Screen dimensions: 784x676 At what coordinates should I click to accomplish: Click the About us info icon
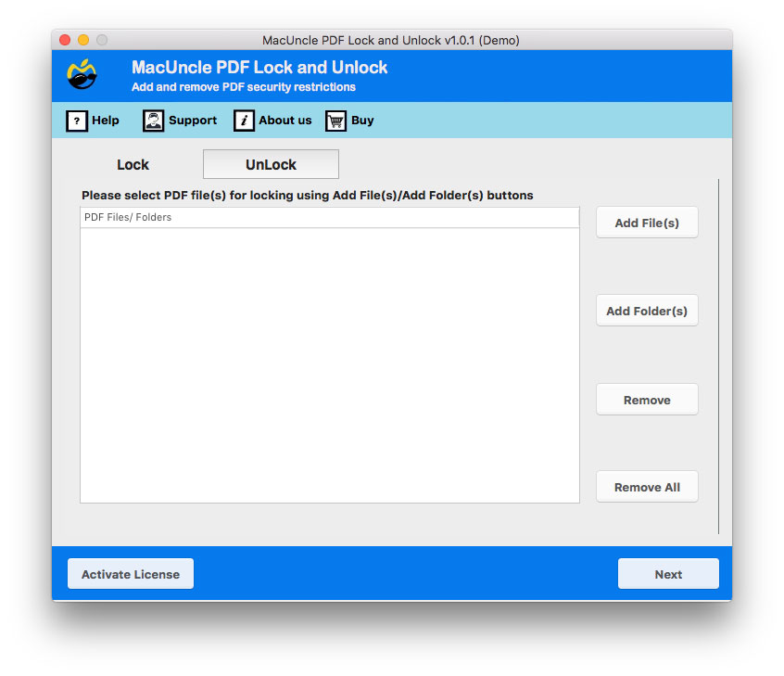(x=244, y=121)
